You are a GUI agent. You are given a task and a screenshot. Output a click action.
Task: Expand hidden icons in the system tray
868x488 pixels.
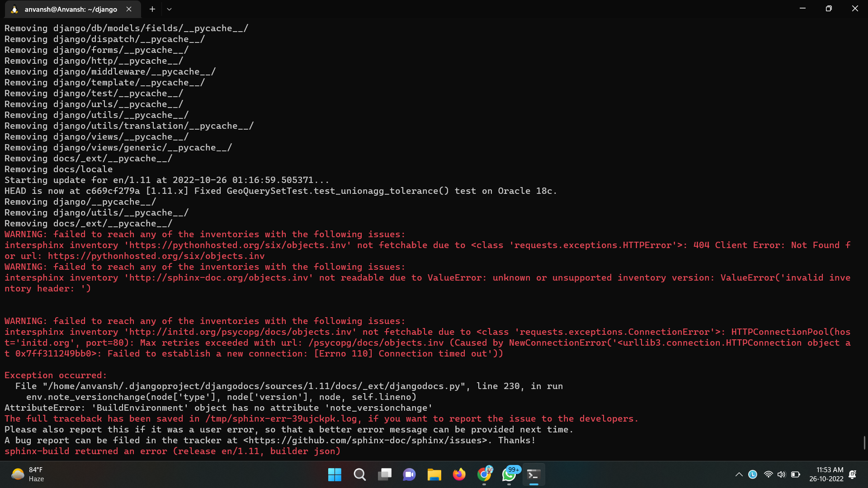[739, 474]
